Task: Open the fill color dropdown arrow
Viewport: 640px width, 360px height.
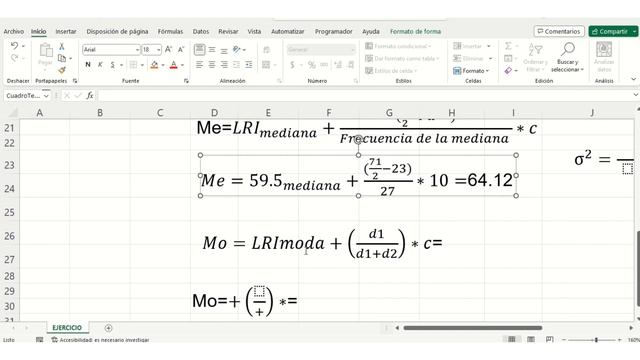Action: (x=163, y=65)
